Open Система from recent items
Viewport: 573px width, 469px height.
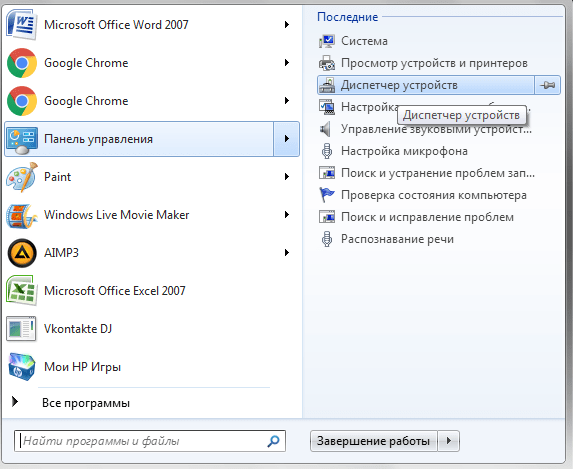364,41
